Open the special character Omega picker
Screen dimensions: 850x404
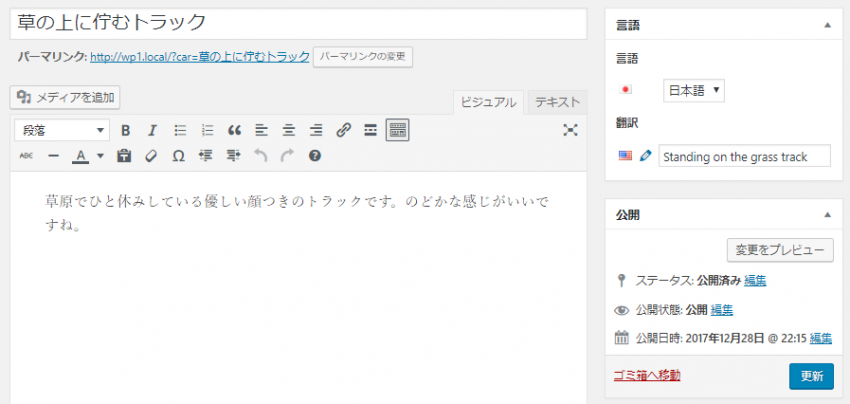tap(178, 156)
